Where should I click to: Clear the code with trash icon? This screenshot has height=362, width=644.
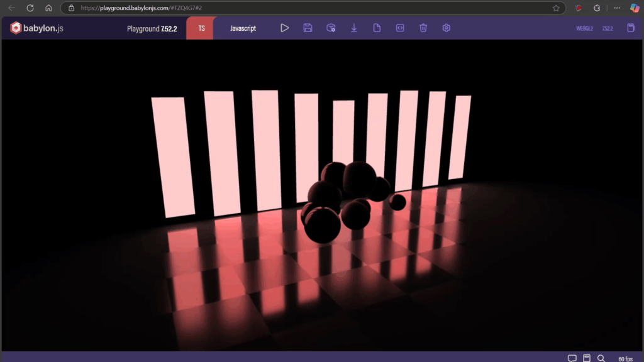coord(423,28)
